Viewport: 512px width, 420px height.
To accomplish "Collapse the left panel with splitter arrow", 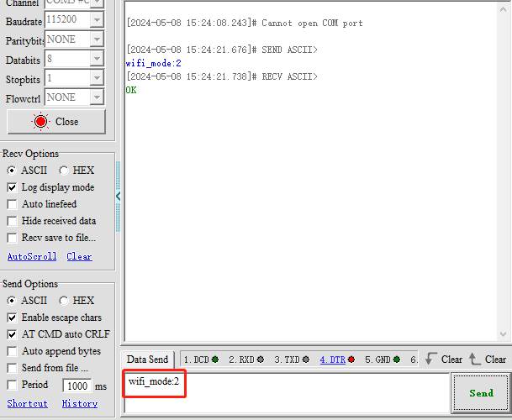I will pos(119,197).
